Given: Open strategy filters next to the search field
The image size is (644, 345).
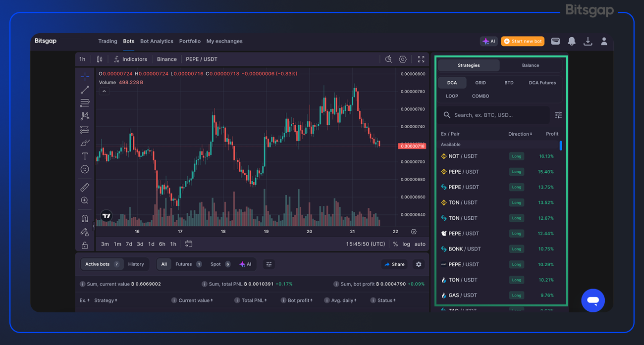Looking at the screenshot, I should [558, 115].
